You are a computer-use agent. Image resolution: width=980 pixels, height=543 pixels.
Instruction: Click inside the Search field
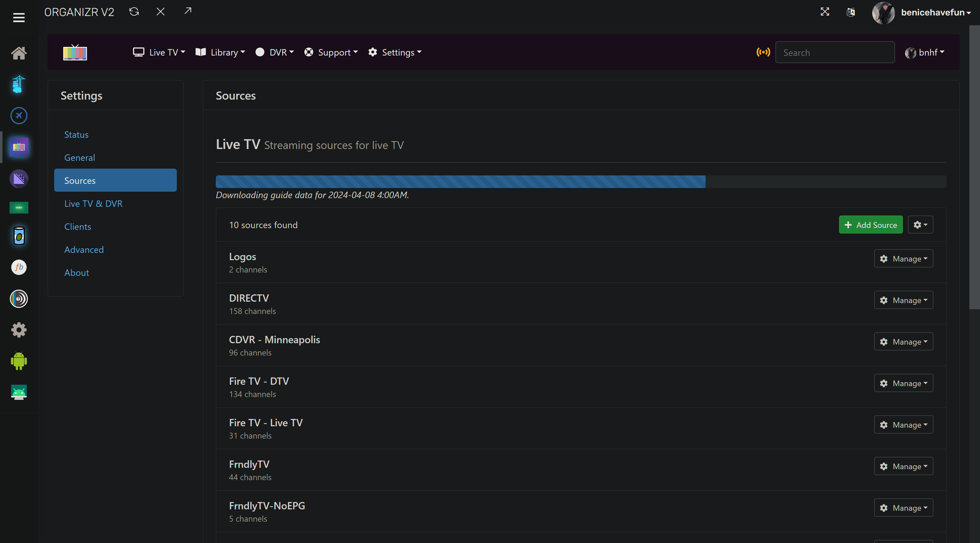pos(835,52)
